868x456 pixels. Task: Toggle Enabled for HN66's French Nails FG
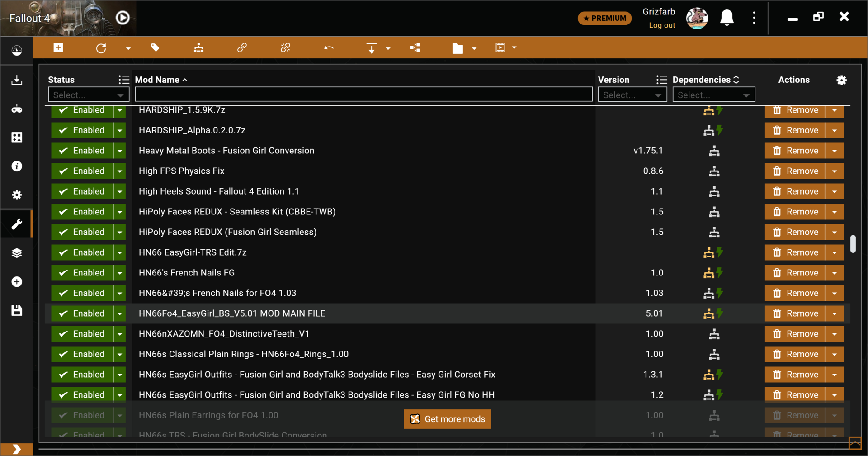click(x=82, y=273)
